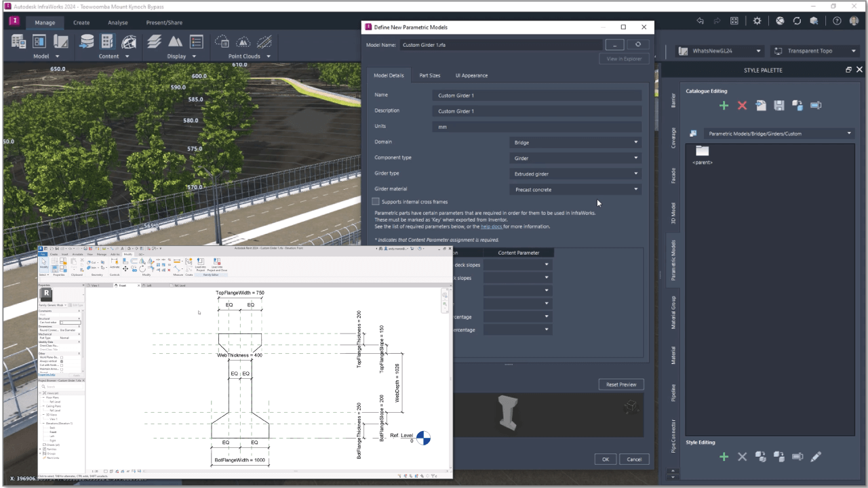The height and width of the screenshot is (488, 868).
Task: Open the Create ribbon tab in InfraWorks
Action: point(81,22)
